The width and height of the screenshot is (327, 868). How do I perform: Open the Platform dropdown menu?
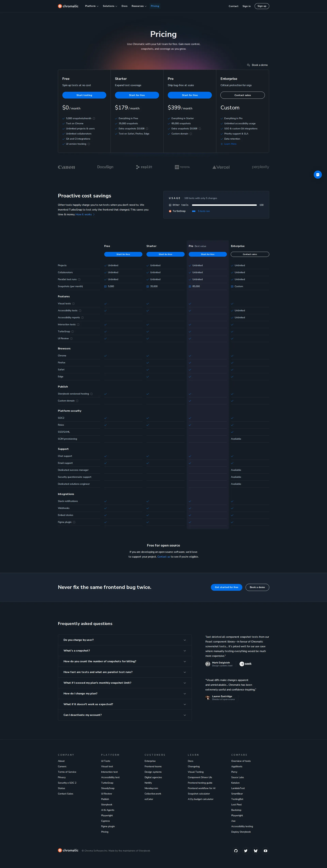[92, 6]
